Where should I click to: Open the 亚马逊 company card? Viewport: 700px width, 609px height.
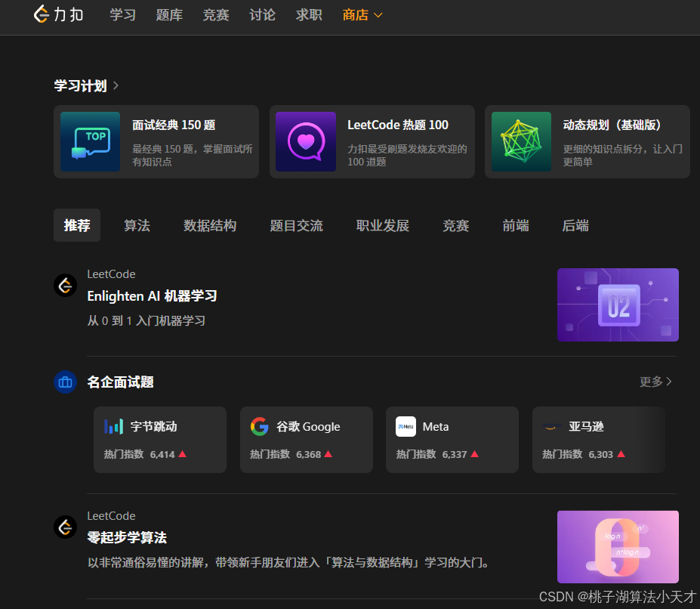coord(599,440)
